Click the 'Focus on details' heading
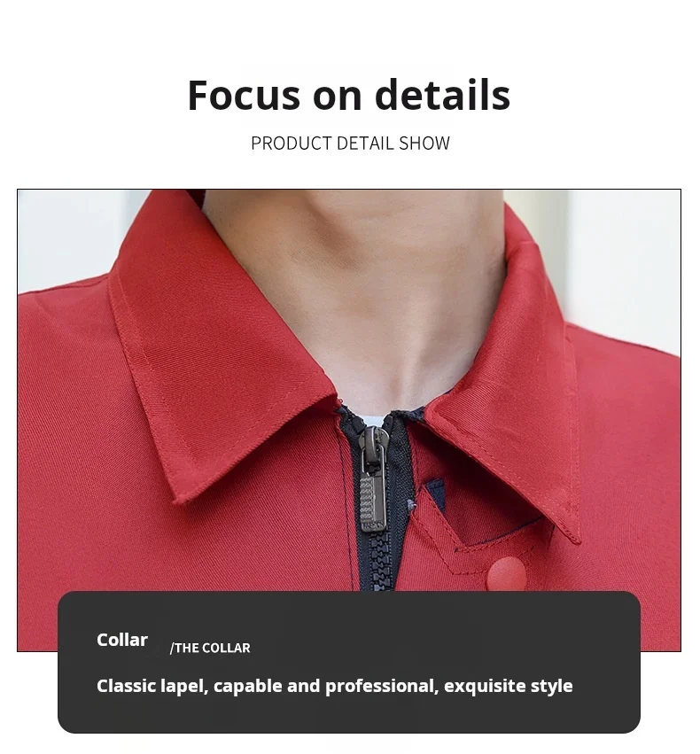Screen dimensions: 700x754 click(x=349, y=95)
